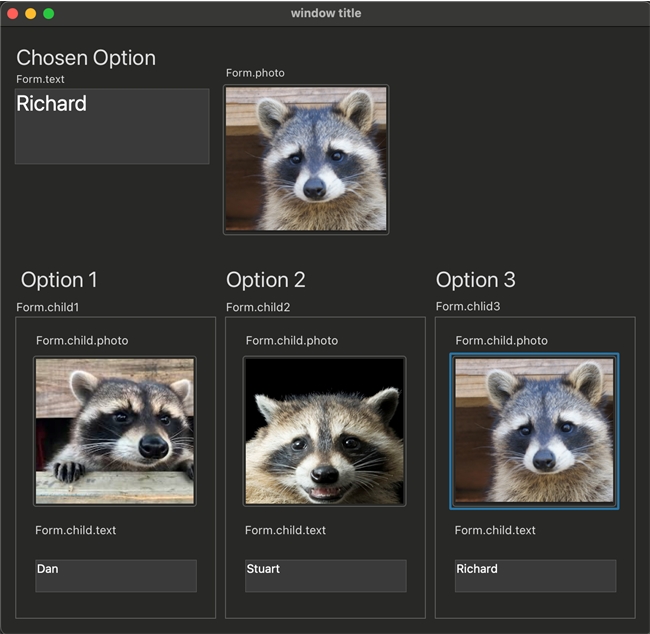Viewport: 650px width, 634px height.
Task: Select the Option 2 raccoon photo on black background
Action: click(325, 431)
